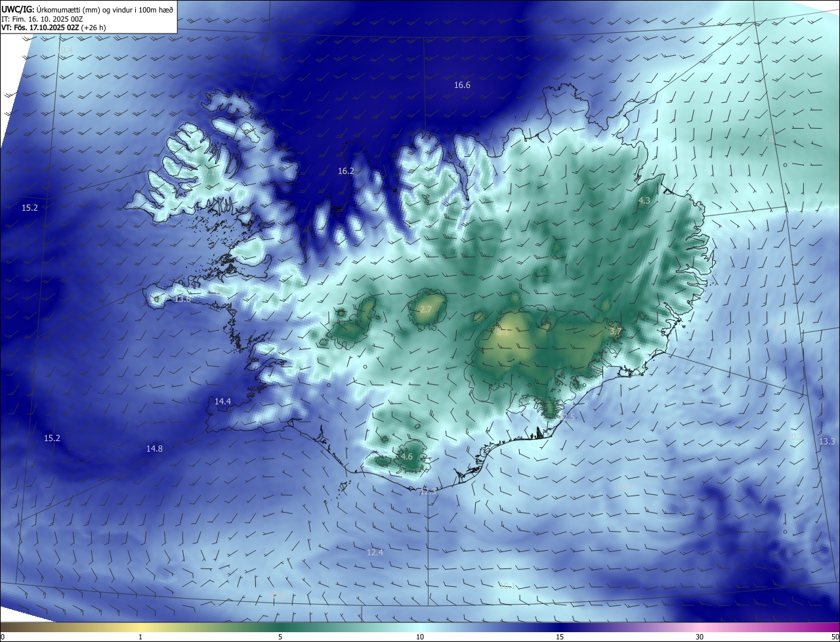Click the 2.7 value on the glacier
The width and height of the screenshot is (840, 642).
tap(426, 309)
